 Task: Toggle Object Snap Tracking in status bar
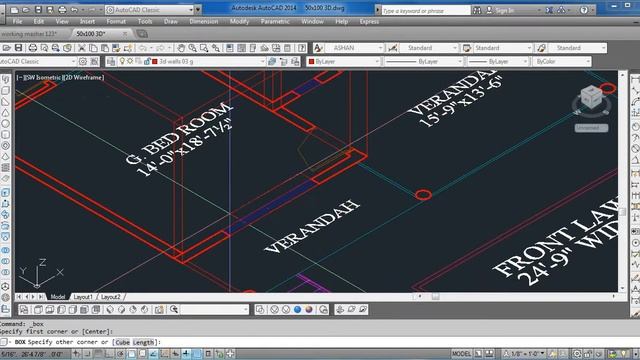click(153, 354)
